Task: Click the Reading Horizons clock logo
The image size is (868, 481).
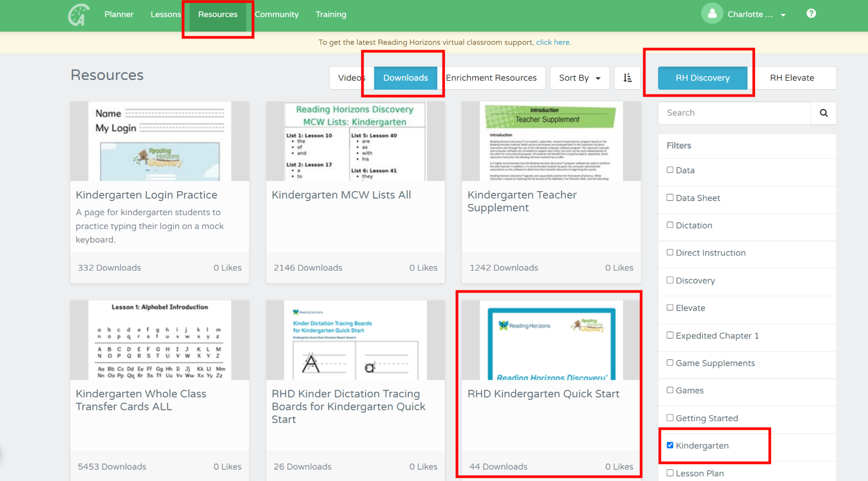Action: 78,14
